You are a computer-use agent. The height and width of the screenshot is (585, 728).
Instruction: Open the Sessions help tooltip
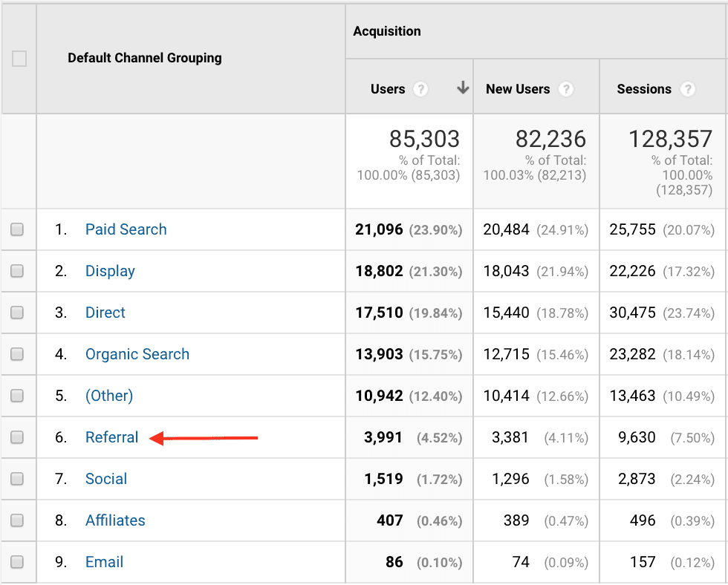point(689,89)
